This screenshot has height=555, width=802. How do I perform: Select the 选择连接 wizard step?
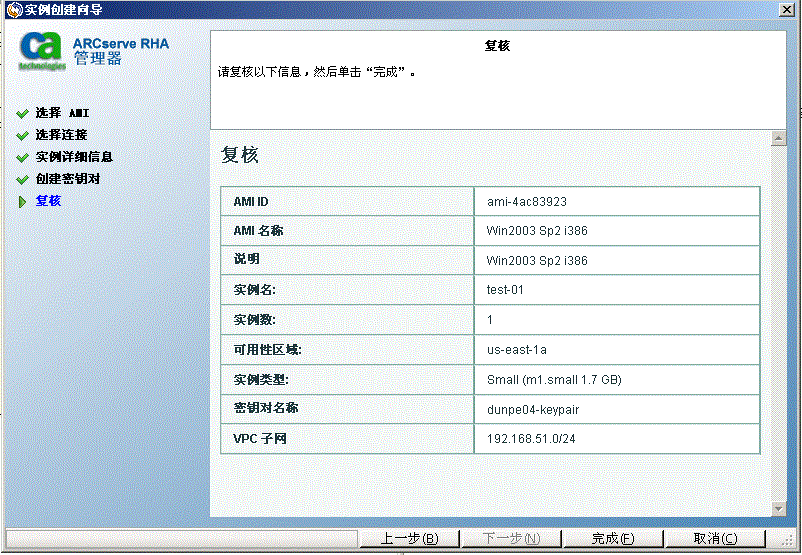pyautogui.click(x=61, y=135)
